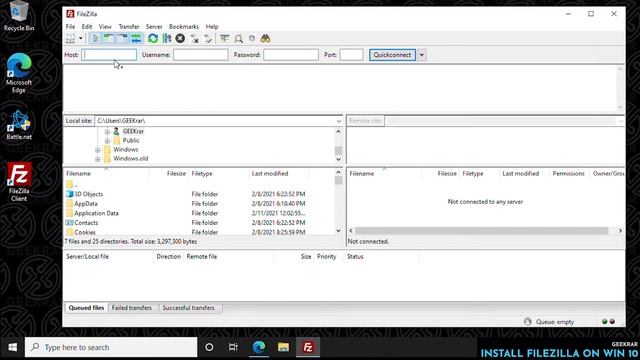640x360 pixels.
Task: Open Quickconnect history dropdown arrow
Action: [x=422, y=55]
